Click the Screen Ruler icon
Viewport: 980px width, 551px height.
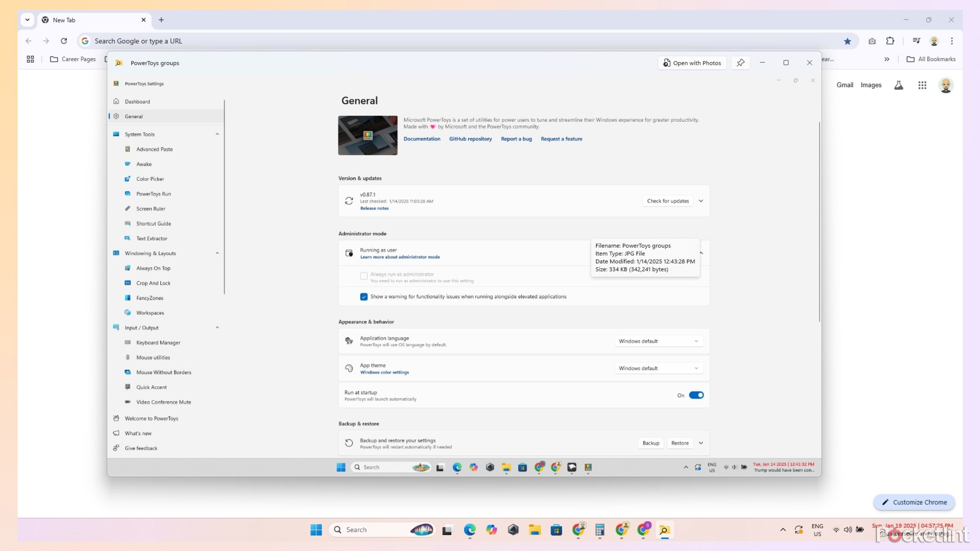[127, 209]
